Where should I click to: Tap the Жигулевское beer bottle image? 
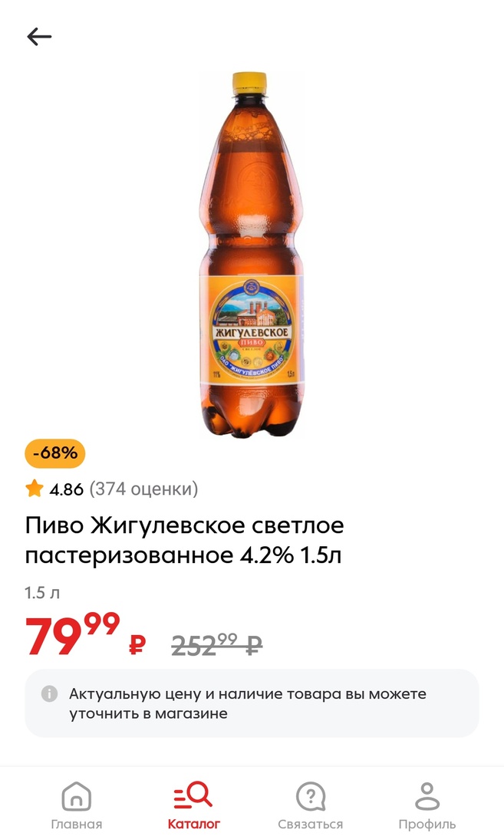tap(252, 255)
